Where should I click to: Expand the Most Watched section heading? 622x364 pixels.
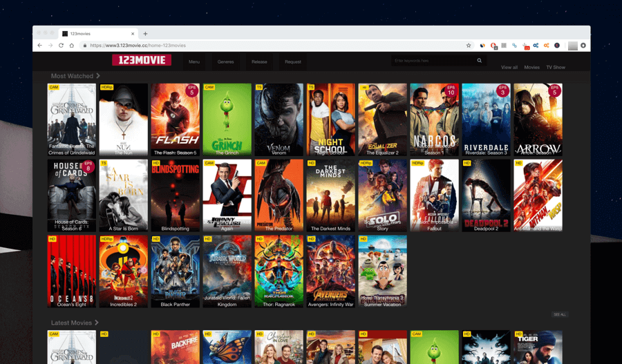[x=75, y=76]
